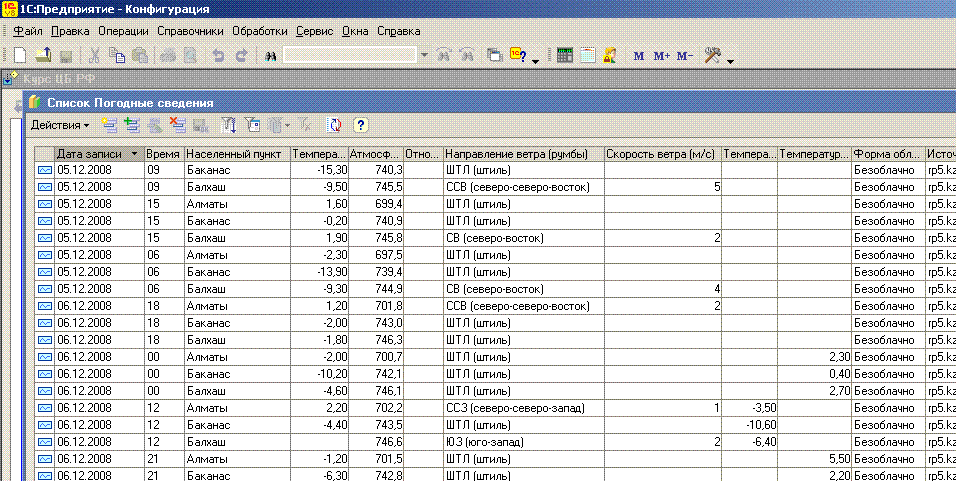Viewport: 956px width, 481px height.
Task: Open the Справочники menu
Action: [x=190, y=32]
